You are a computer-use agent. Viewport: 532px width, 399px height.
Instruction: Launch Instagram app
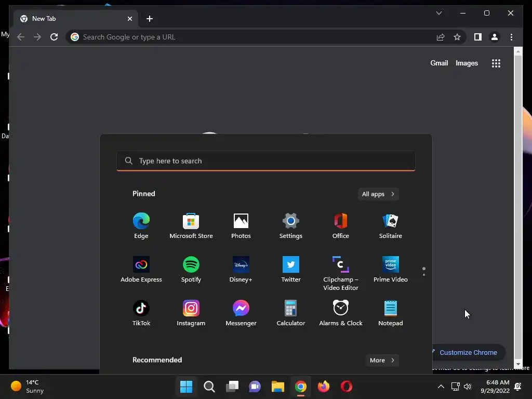[x=191, y=313]
